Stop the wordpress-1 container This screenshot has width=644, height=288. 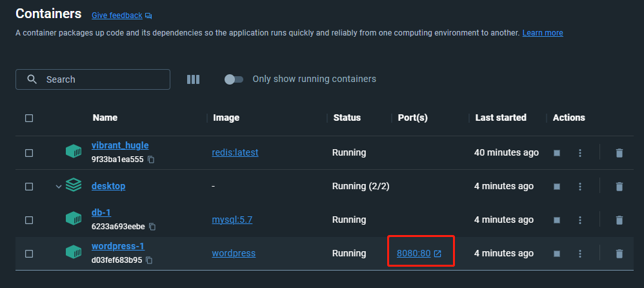(557, 254)
